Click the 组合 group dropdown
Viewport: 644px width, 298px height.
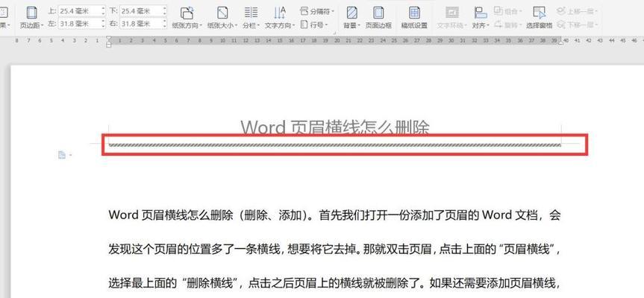point(507,11)
